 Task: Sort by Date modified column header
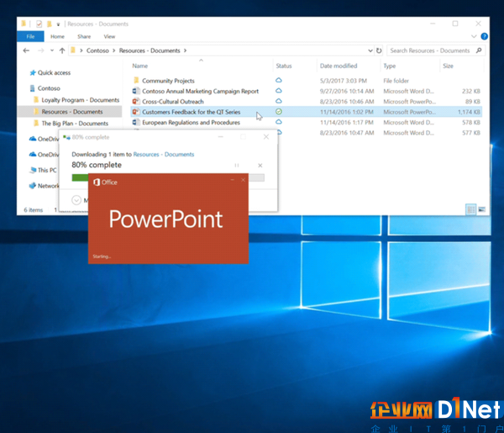click(x=339, y=66)
